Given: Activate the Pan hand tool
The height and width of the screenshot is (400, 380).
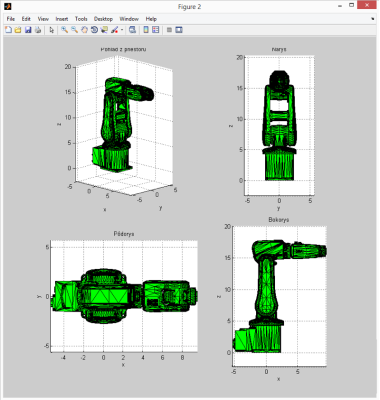Looking at the screenshot, I should click(84, 30).
